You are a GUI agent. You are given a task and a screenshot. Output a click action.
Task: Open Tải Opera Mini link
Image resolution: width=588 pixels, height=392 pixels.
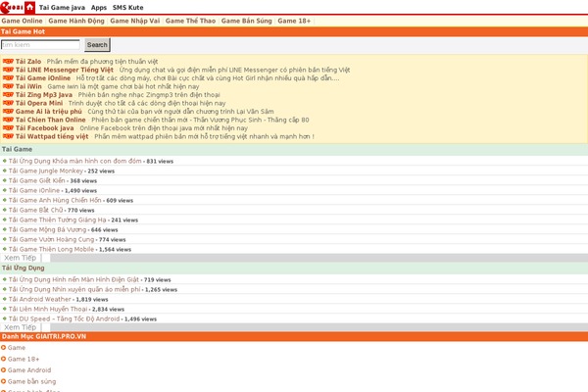[39, 103]
